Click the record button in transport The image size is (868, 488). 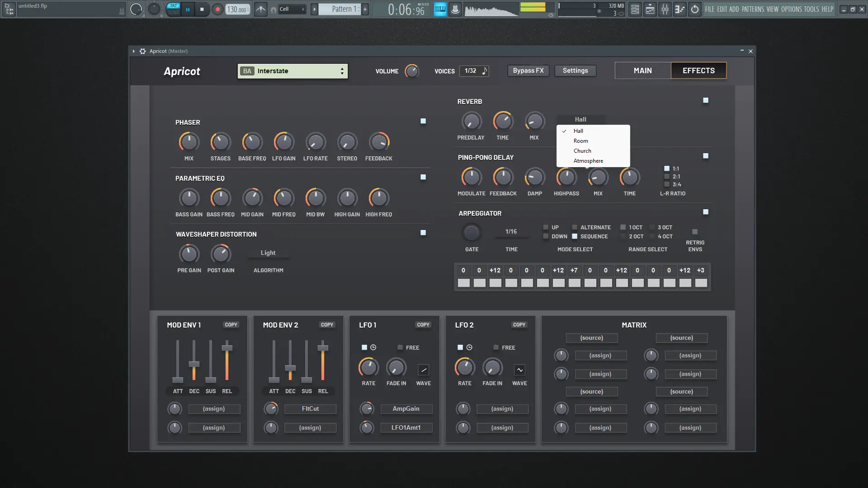(217, 9)
